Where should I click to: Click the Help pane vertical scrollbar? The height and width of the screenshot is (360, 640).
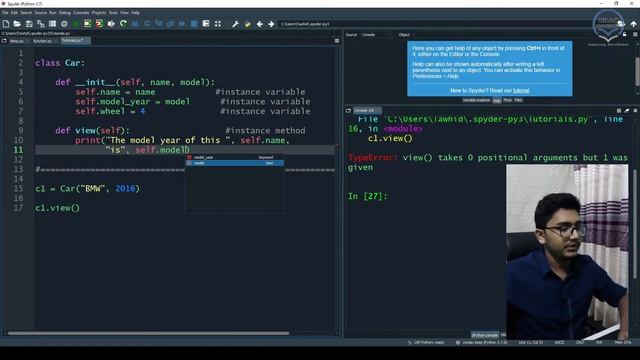637,71
